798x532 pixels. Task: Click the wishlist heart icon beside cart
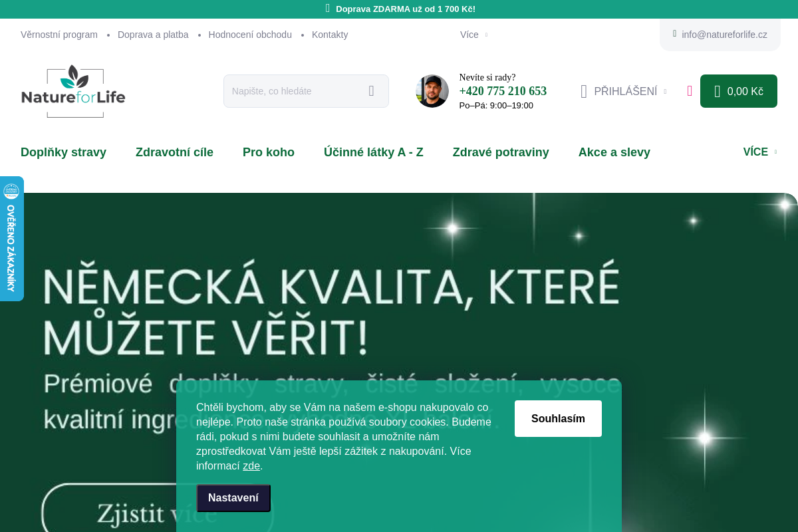click(690, 91)
